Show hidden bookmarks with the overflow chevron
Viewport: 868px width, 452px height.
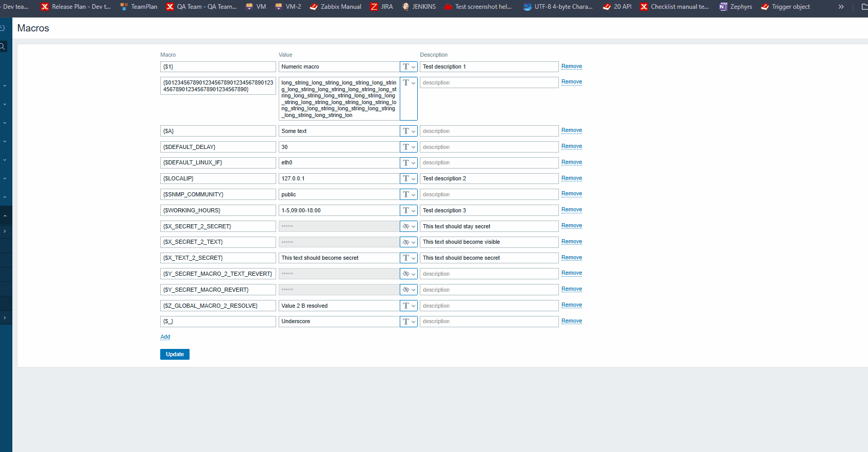pyautogui.click(x=841, y=7)
